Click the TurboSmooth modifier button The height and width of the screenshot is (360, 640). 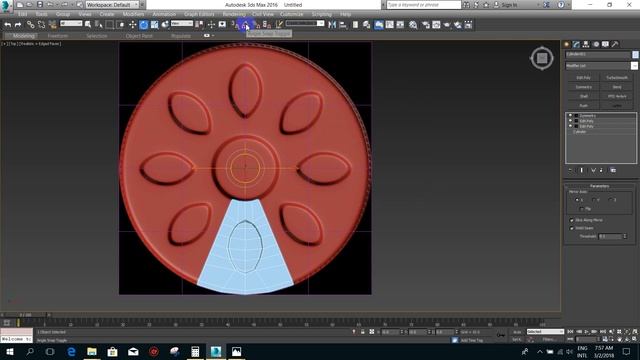pos(617,78)
